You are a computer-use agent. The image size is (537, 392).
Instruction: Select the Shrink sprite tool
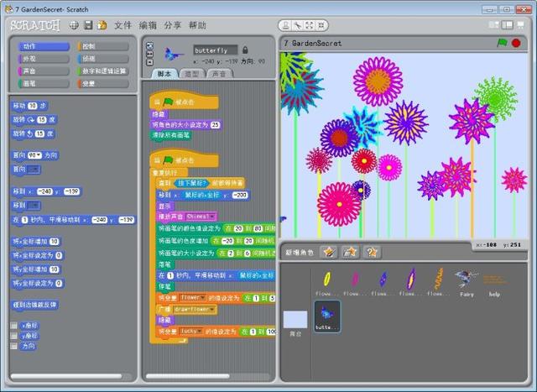(321, 25)
